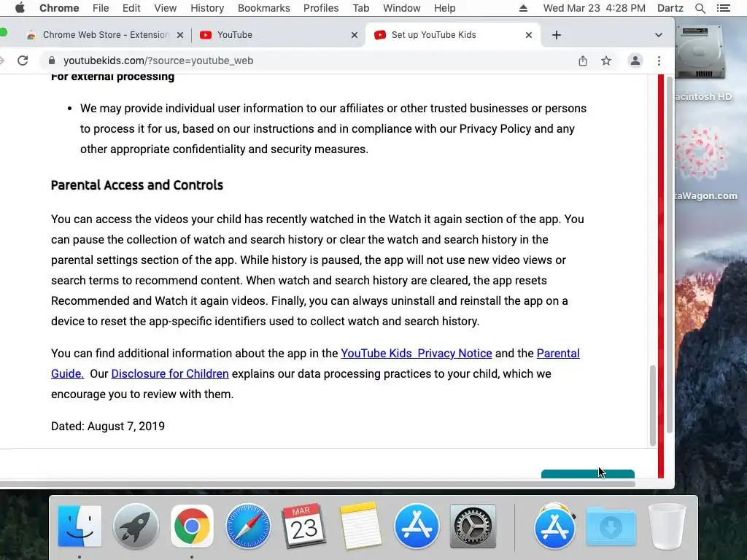Open the Chrome application menu
The height and width of the screenshot is (560, 747).
click(x=59, y=8)
